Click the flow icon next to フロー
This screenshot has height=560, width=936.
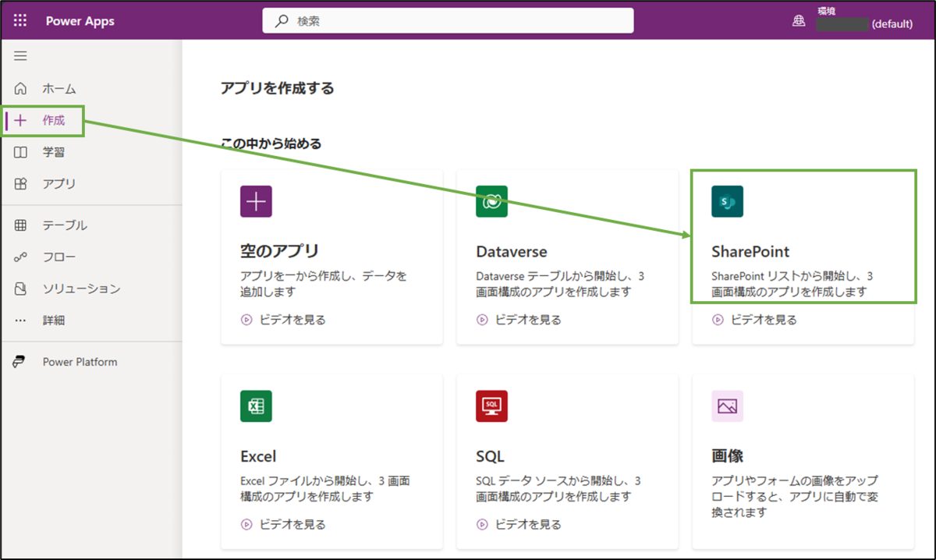coord(21,257)
